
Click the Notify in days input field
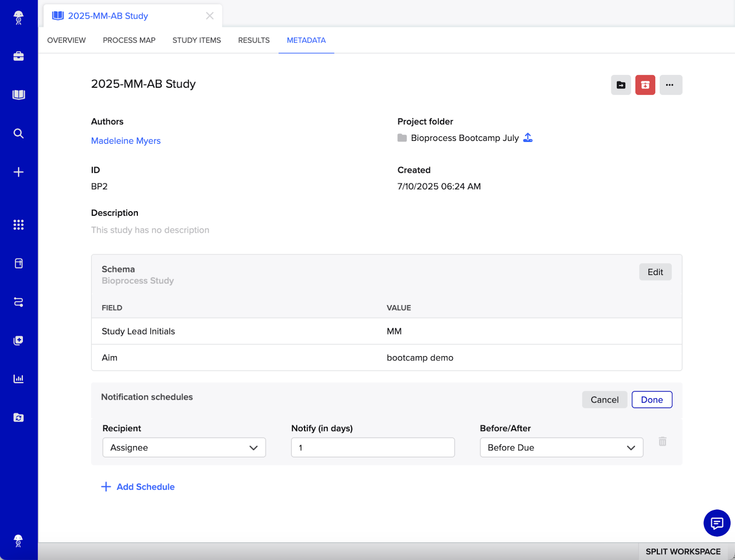(x=373, y=448)
